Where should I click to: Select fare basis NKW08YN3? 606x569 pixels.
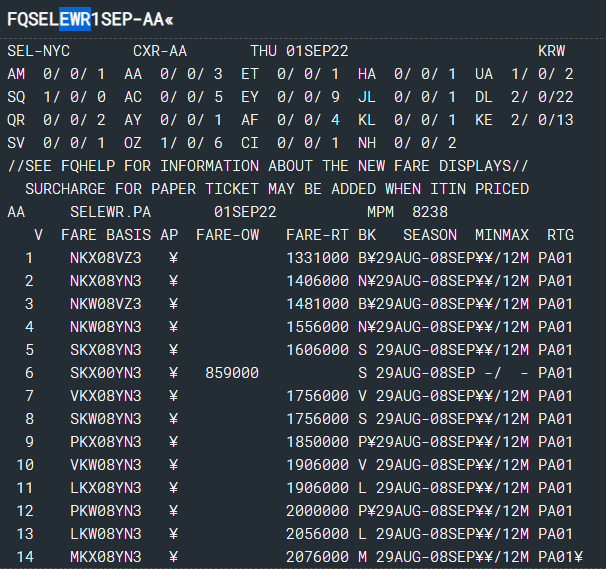tap(106, 327)
